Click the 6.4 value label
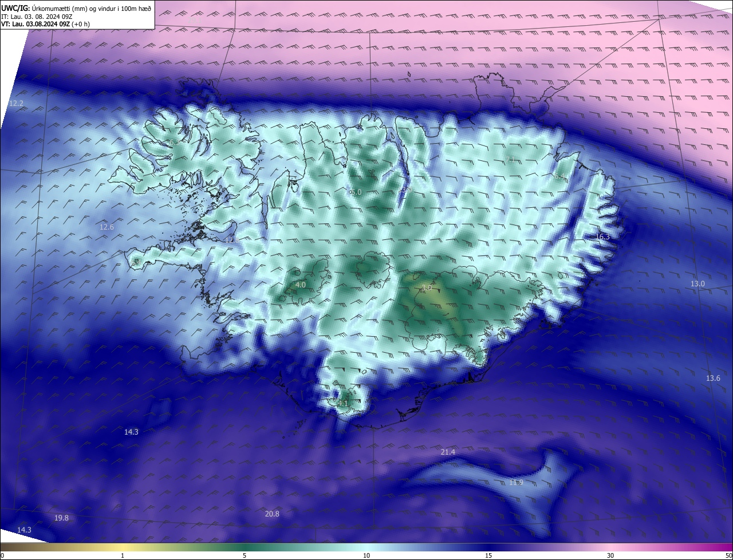 [x=559, y=176]
